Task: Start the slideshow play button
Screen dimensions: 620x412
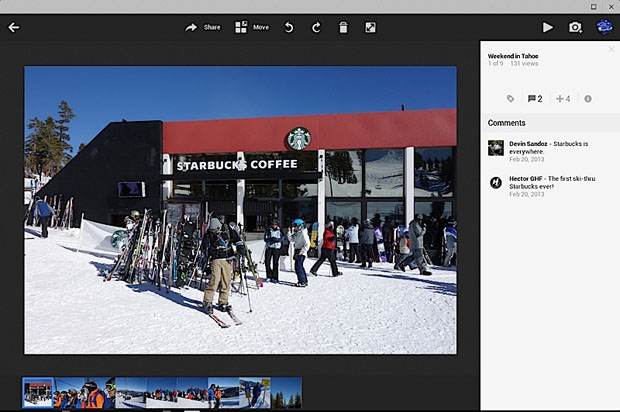Action: click(548, 27)
